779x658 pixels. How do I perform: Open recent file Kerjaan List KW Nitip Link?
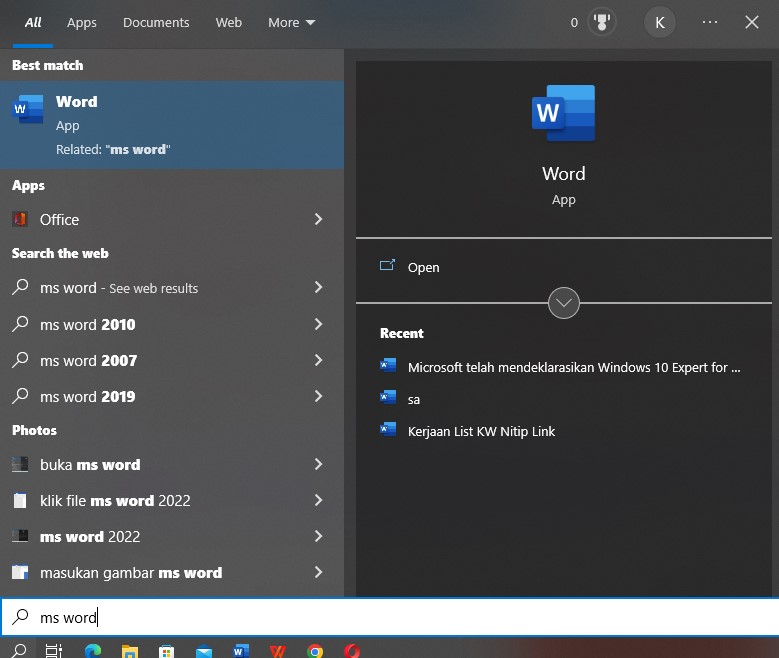(481, 431)
